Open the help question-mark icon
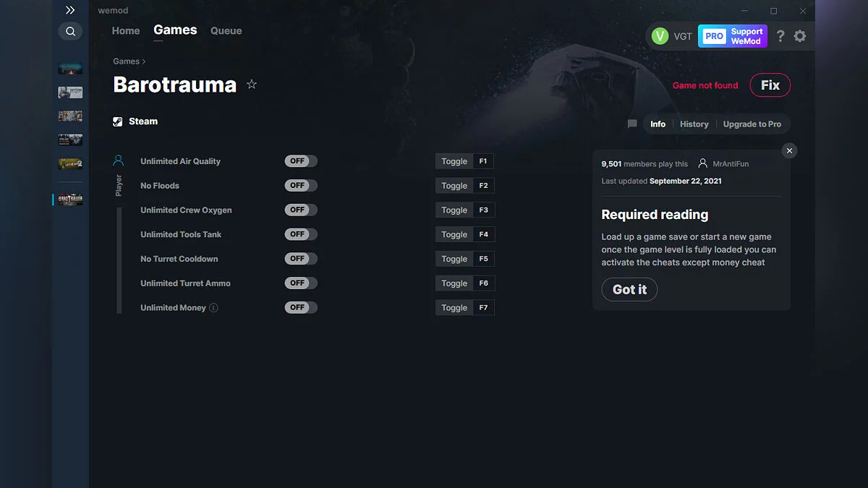This screenshot has width=868, height=488. point(780,35)
